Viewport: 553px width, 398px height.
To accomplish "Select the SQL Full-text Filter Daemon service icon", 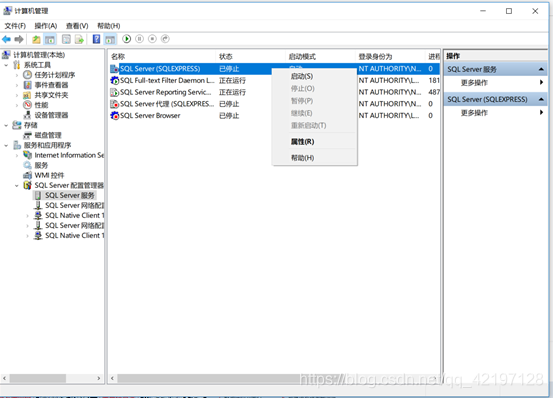I will click(115, 81).
